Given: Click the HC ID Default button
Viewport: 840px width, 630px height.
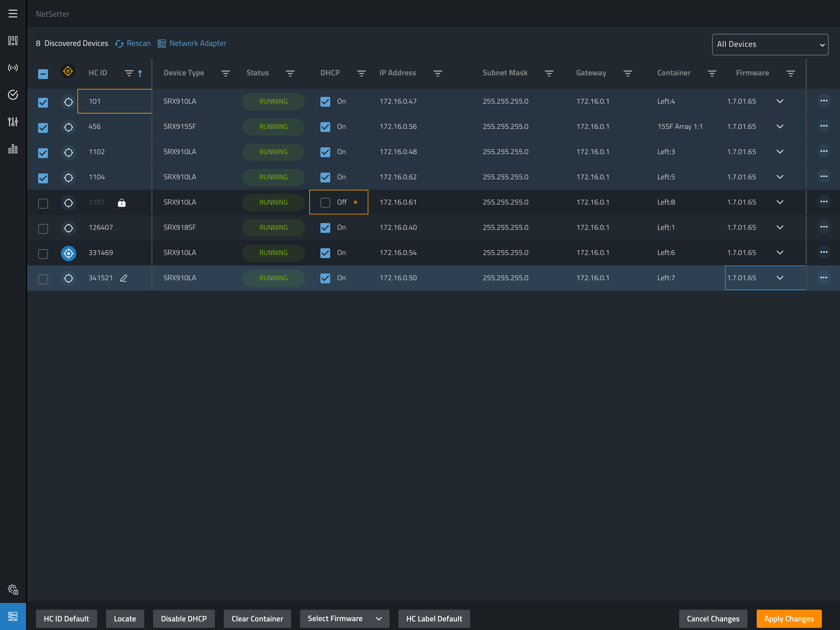Looking at the screenshot, I should coord(66,619).
